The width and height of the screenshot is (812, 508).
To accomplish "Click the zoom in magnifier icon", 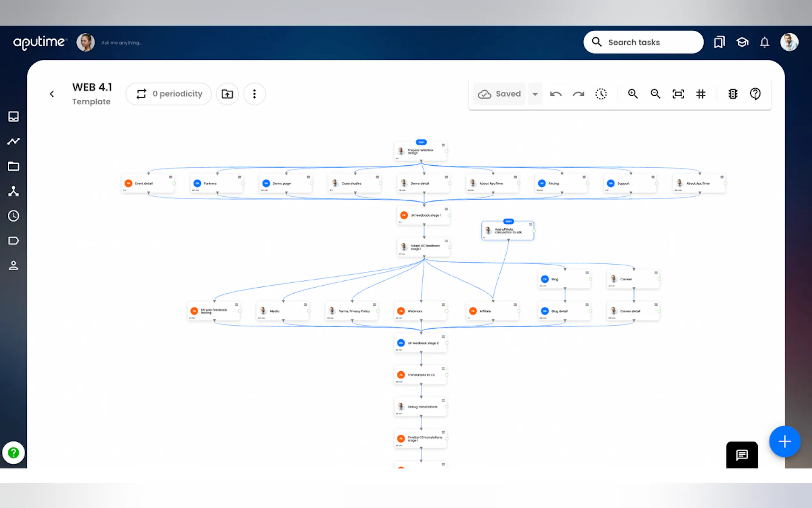I will tap(633, 94).
